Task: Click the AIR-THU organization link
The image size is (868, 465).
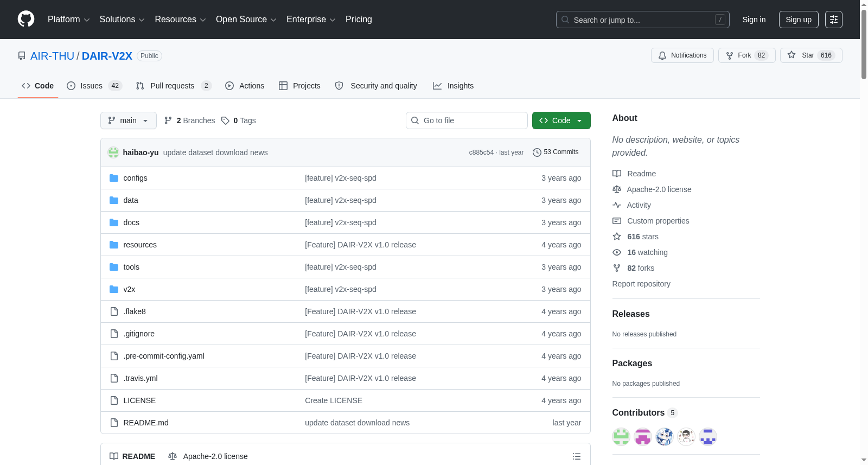Action: click(x=52, y=56)
